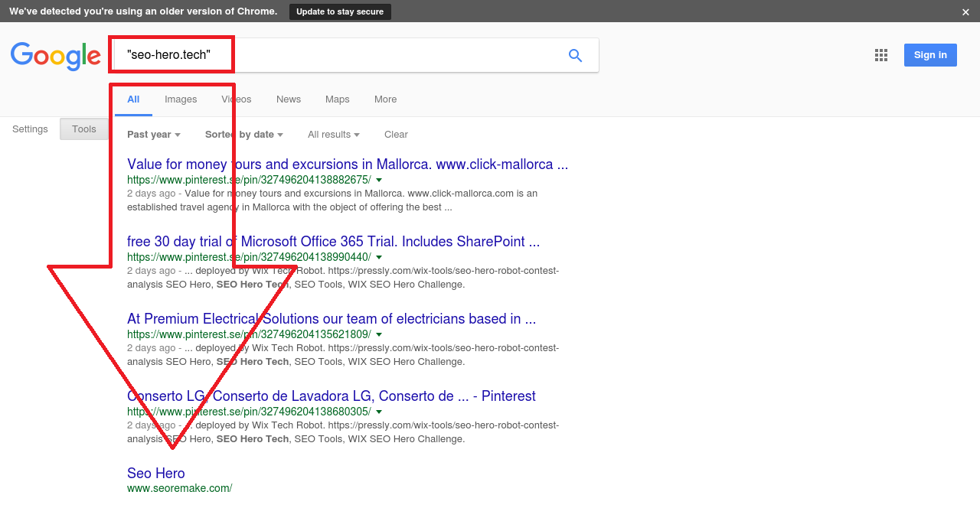
Task: Open the Settings menu
Action: (30, 129)
